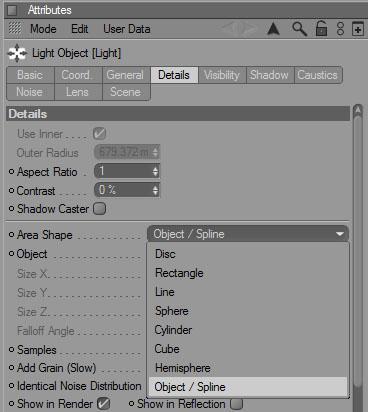Enable the Shadow Caster checkbox
368x412 pixels.
pos(99,209)
